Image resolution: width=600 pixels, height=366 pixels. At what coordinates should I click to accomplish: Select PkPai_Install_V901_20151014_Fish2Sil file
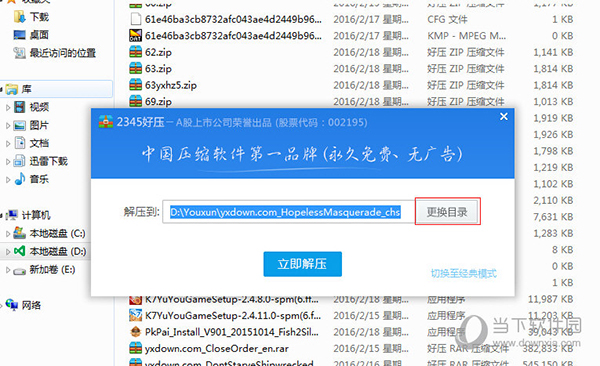tap(232, 332)
